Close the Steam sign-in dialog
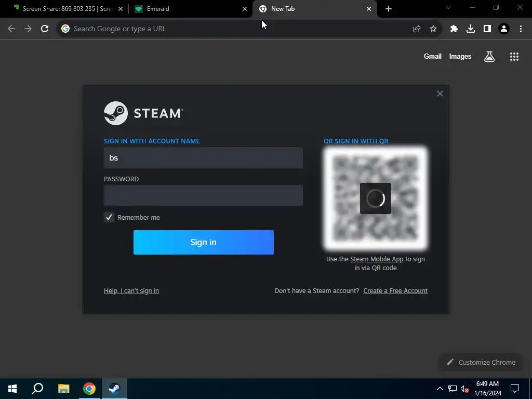Viewport: 532px width, 399px height. (440, 94)
